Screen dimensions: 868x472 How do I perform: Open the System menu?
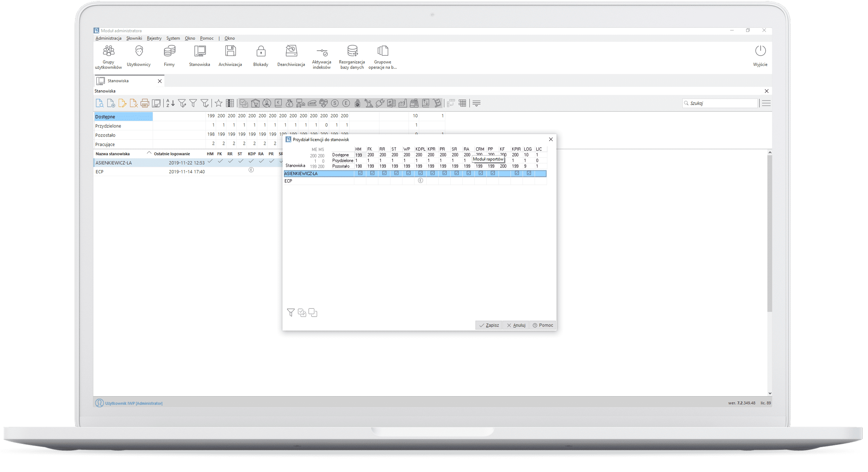(173, 38)
